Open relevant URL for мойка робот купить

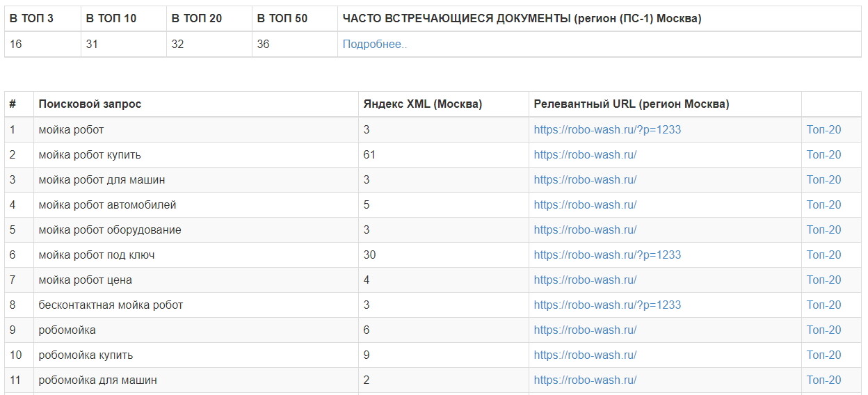pos(585,154)
